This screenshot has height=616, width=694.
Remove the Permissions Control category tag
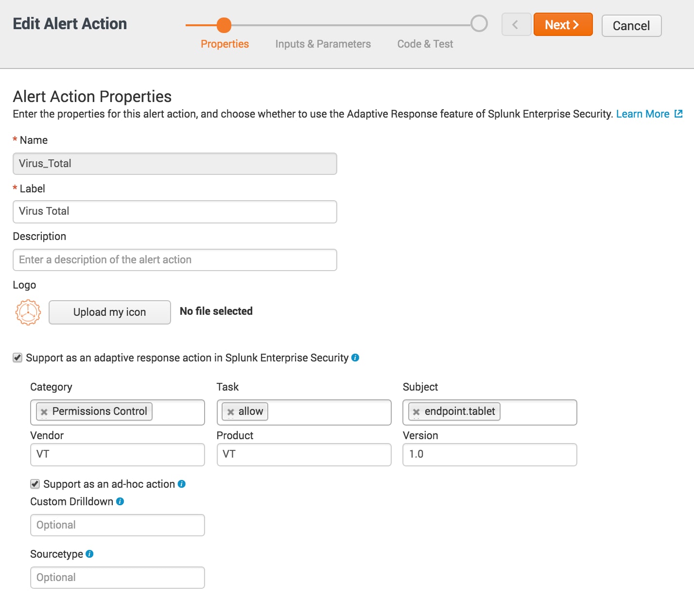coord(44,412)
